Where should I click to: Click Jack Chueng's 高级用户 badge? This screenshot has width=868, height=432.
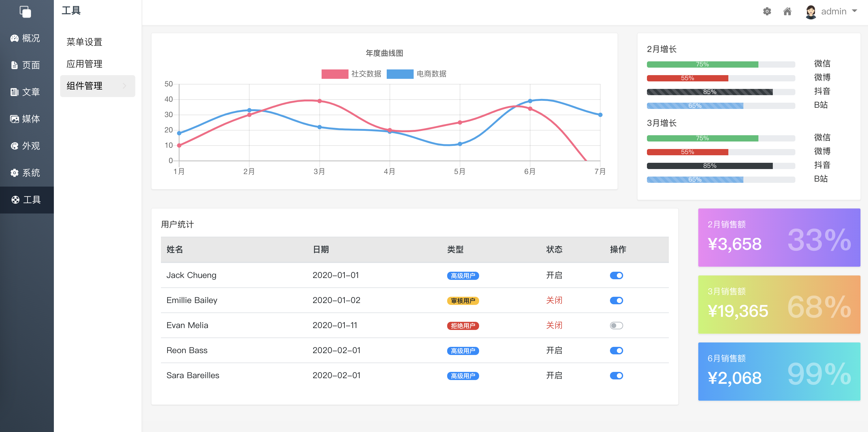(x=463, y=276)
